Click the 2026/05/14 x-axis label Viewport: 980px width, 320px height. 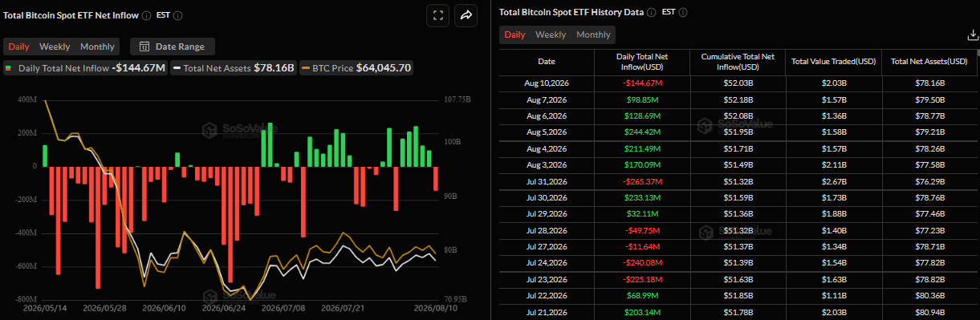[x=45, y=308]
